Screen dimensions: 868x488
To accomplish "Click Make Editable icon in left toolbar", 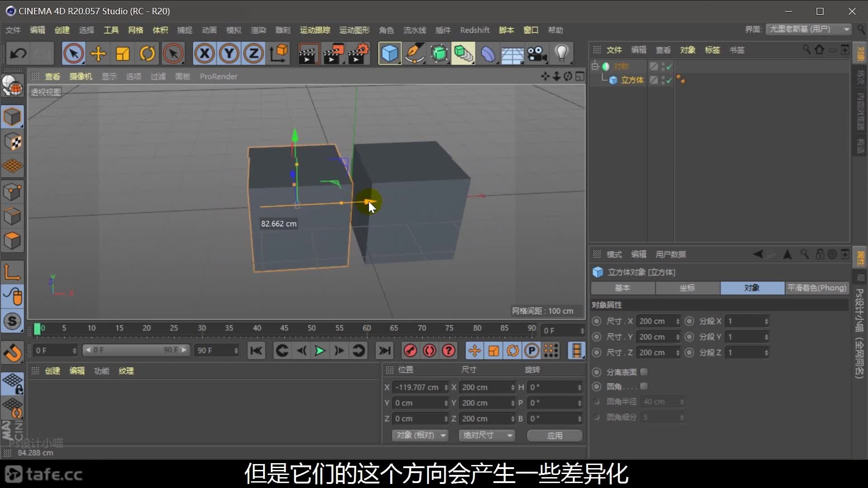I will point(12,85).
